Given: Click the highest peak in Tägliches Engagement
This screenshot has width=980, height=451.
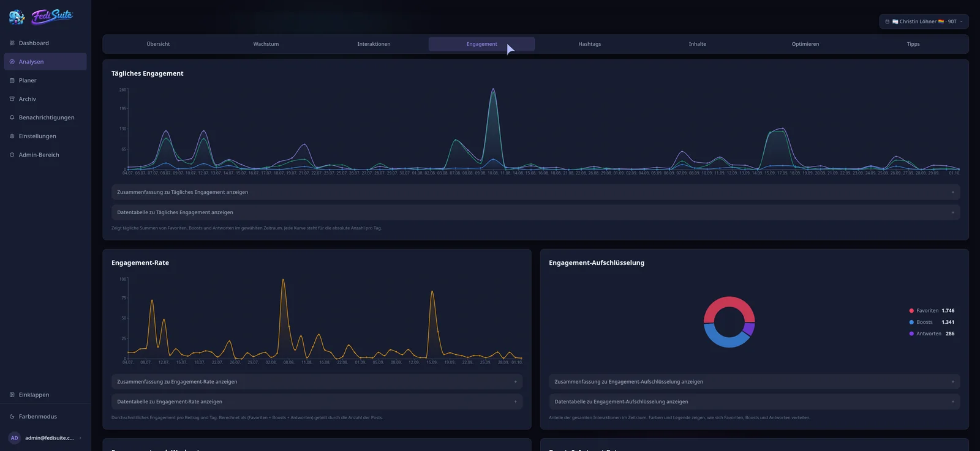Looking at the screenshot, I should point(493,90).
